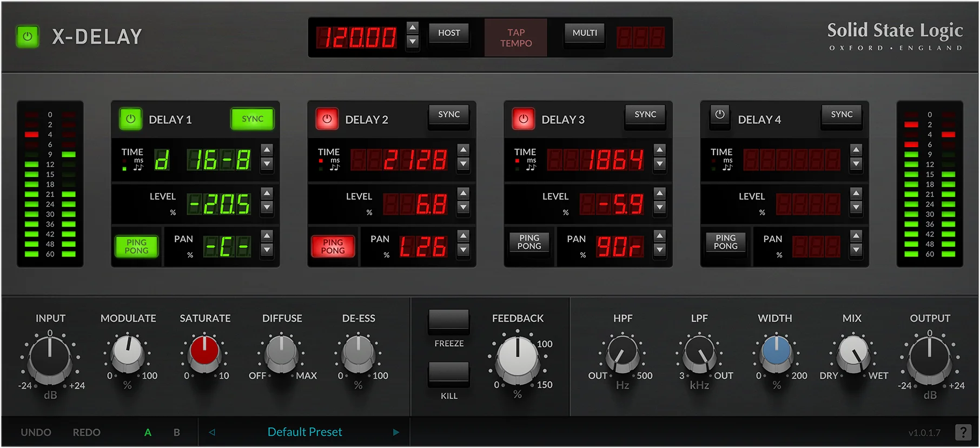The height and width of the screenshot is (448, 980).
Task: Decrease Delay 1 time down arrow
Action: (x=267, y=163)
